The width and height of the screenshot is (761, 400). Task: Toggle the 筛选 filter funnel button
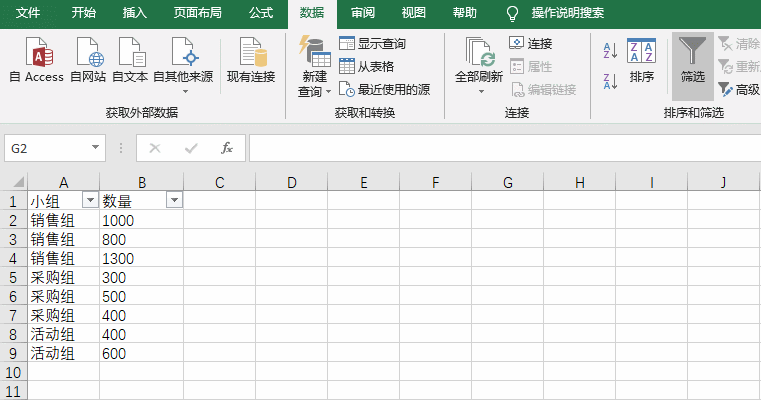(x=692, y=60)
